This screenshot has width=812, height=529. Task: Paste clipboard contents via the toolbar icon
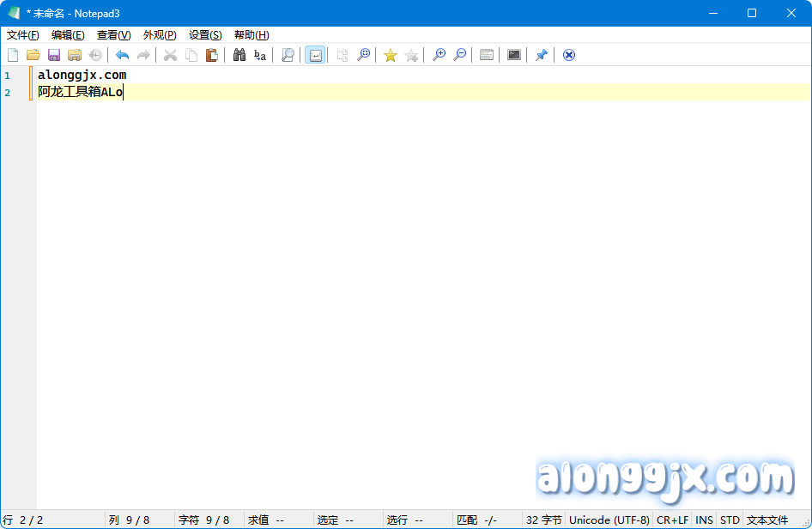pos(211,55)
